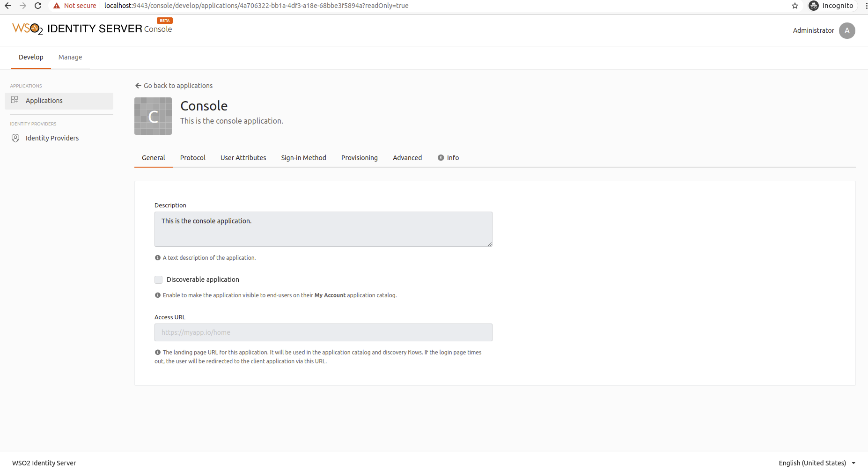Select the General tab
The width and height of the screenshot is (868, 471).
coord(154,158)
